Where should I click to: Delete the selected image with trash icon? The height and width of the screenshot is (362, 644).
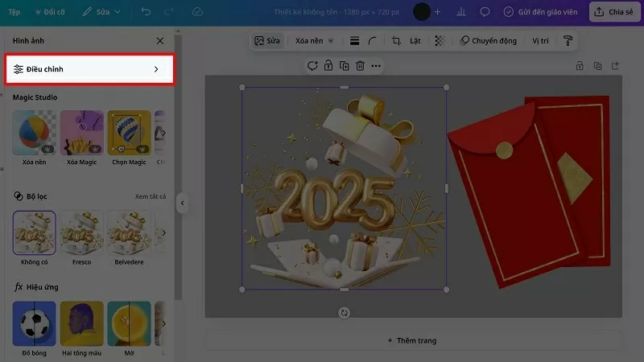[360, 66]
